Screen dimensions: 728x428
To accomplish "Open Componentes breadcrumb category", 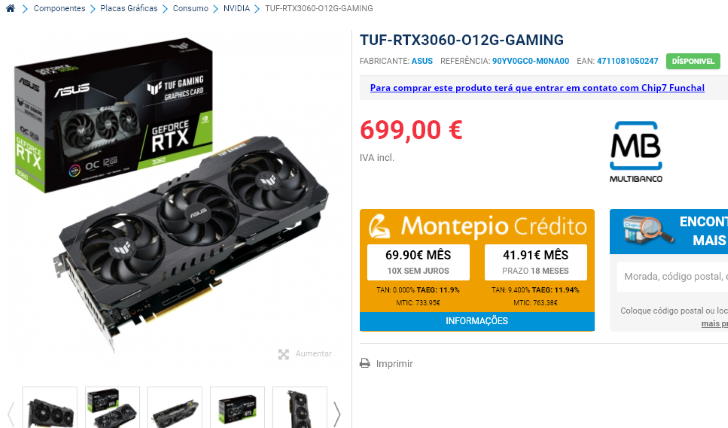I will pyautogui.click(x=59, y=8).
